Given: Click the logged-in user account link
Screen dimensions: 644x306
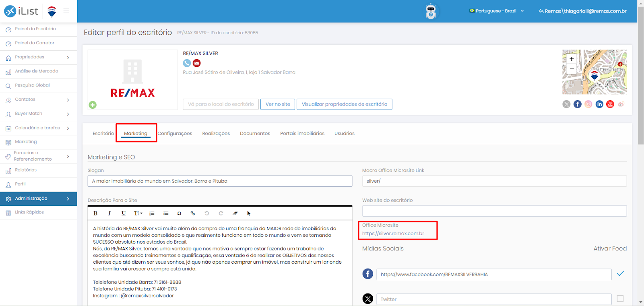Looking at the screenshot, I should pyautogui.click(x=582, y=11).
